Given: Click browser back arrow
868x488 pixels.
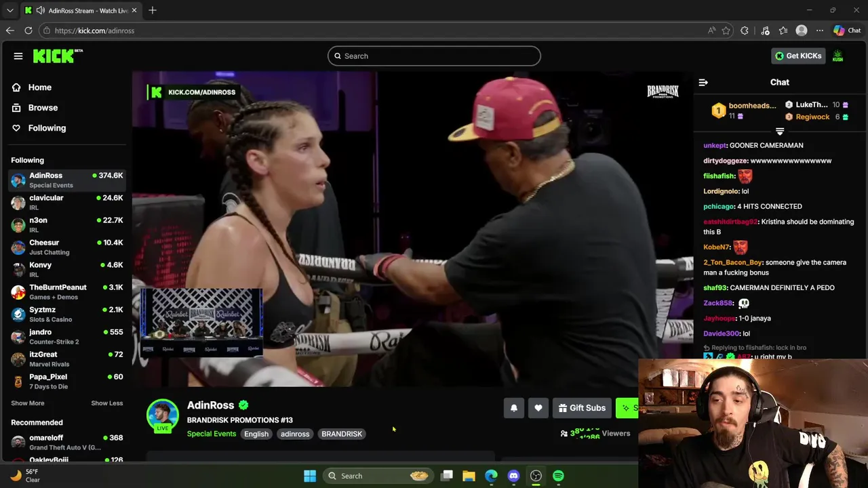Looking at the screenshot, I should pos(9,30).
